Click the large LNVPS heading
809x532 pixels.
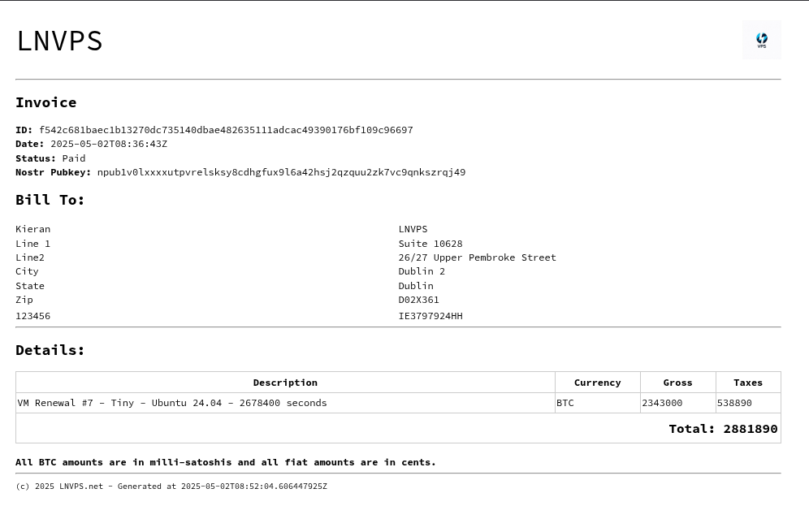click(60, 41)
